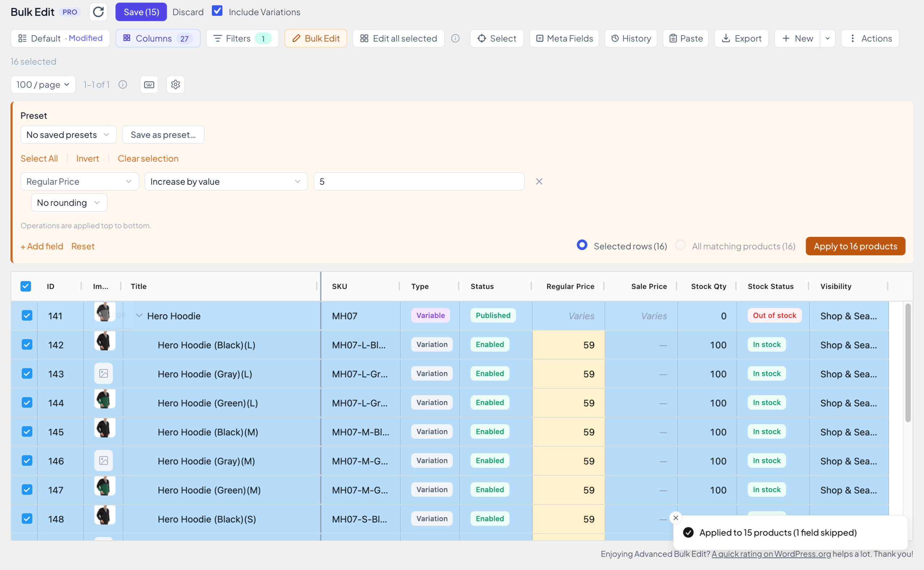Open the Regular Price field dropdown

pos(79,182)
